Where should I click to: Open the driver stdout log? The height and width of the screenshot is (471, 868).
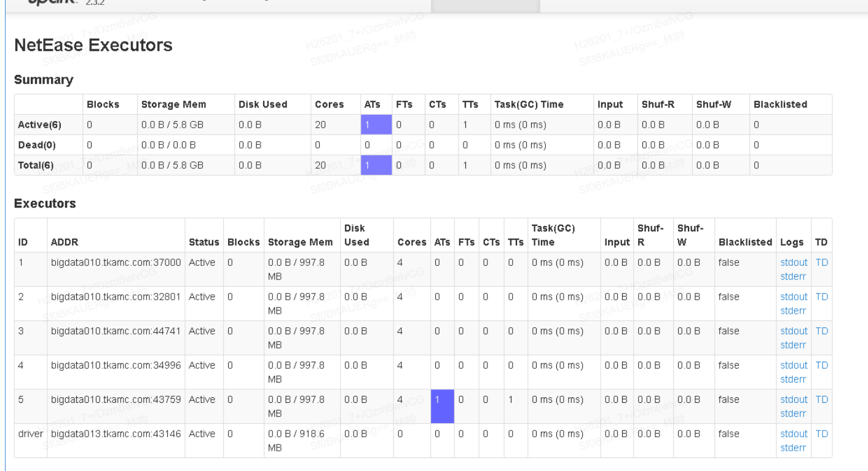[x=793, y=434]
